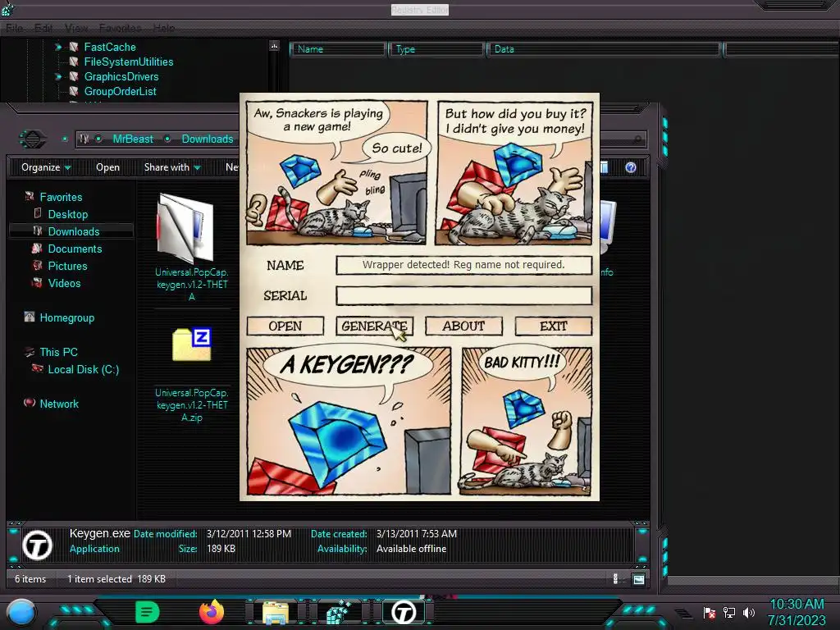Image resolution: width=840 pixels, height=630 pixels.
Task: Select the Universal.PopCap.keygen.v1.2-THETA.zip file icon
Action: 192,345
